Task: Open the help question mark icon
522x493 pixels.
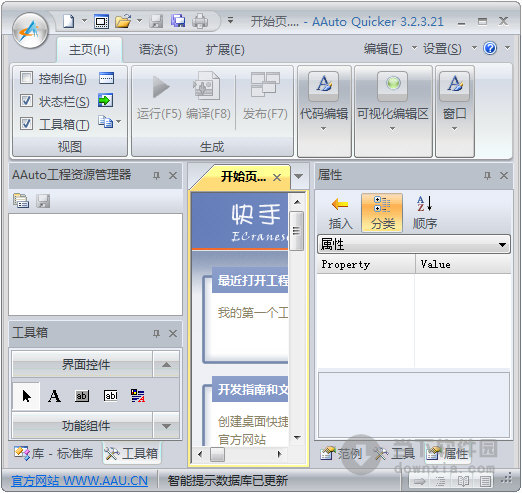Action: tap(490, 48)
